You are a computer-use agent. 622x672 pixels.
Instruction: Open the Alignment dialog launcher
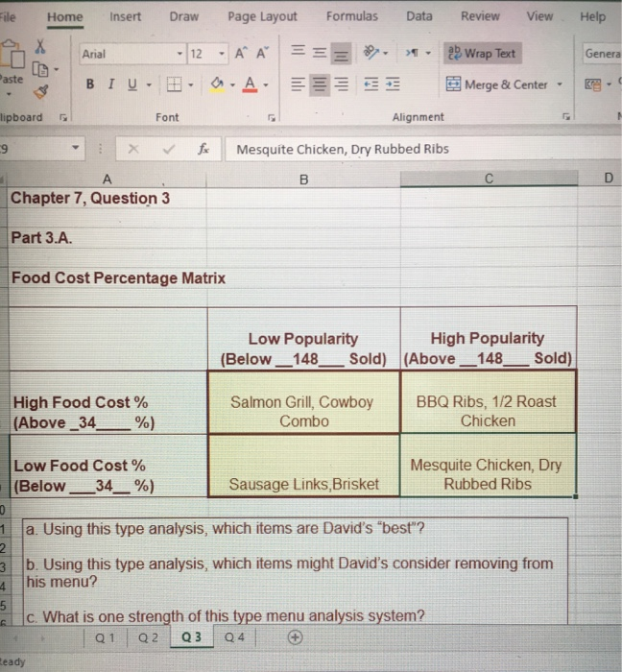pos(566,116)
